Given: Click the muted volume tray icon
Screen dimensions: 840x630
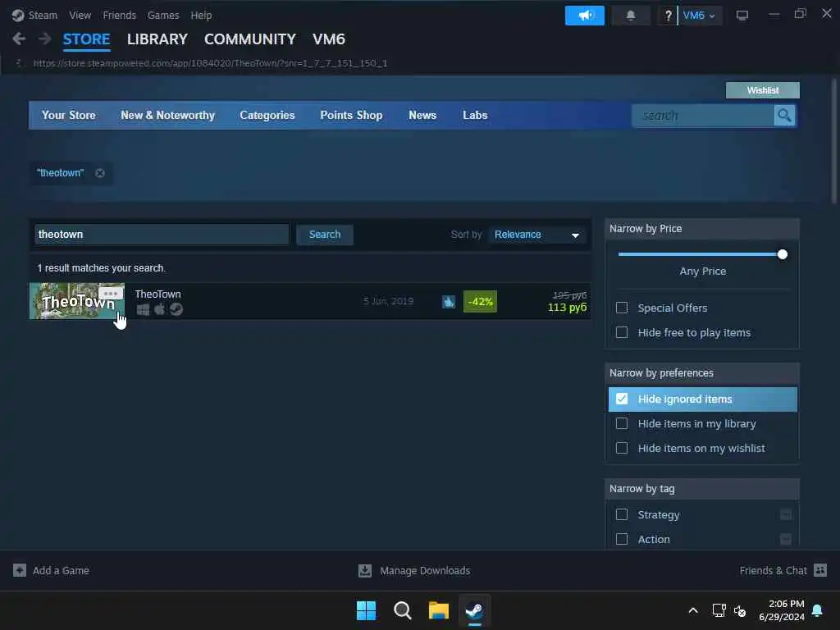Looking at the screenshot, I should tap(740, 610).
